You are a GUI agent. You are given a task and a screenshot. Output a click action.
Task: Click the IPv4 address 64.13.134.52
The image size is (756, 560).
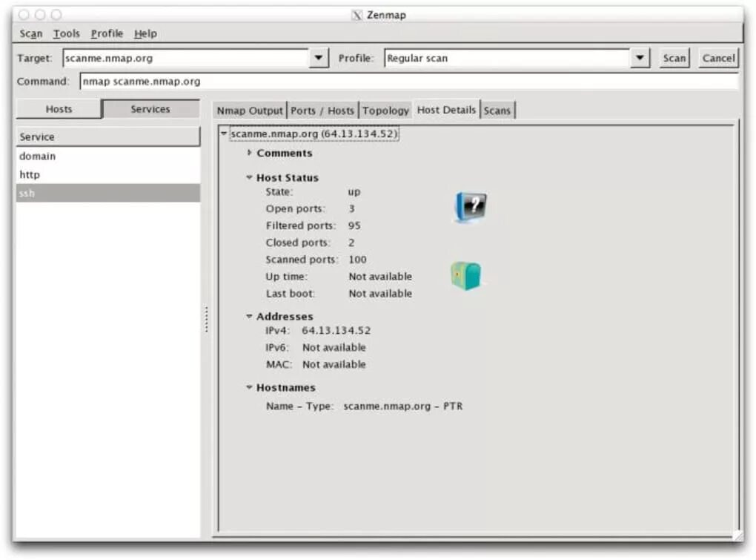point(336,330)
